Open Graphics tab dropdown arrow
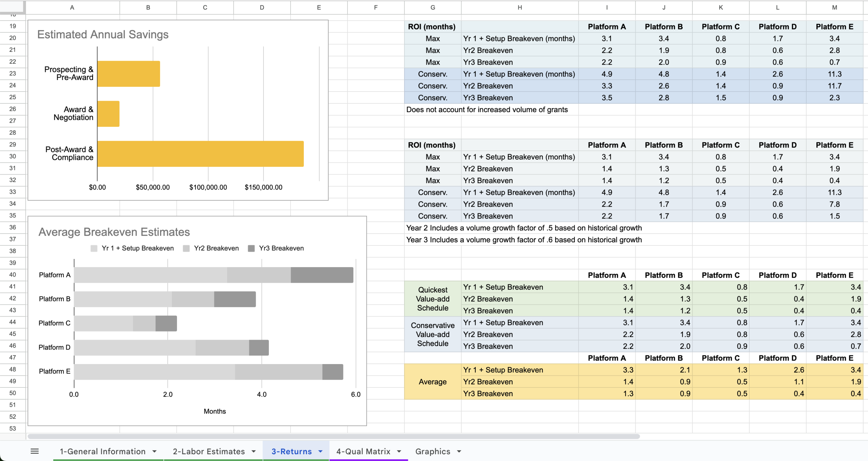868x461 pixels. (459, 452)
